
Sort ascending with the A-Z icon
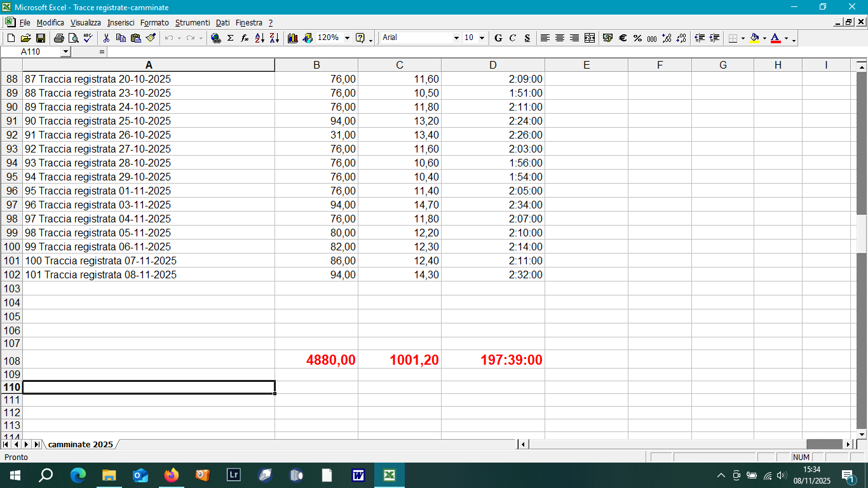(x=259, y=38)
